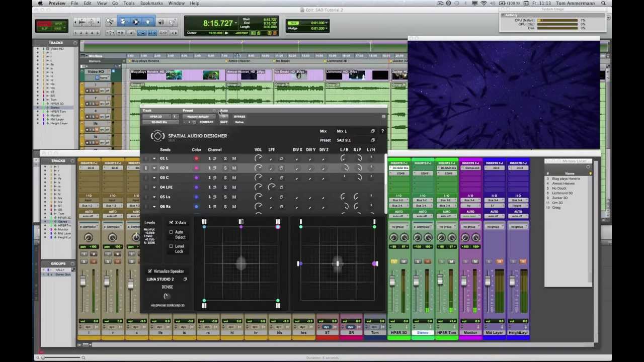The width and height of the screenshot is (644, 362).
Task: Enable the Level Lock checkbox
Action: [x=171, y=246]
